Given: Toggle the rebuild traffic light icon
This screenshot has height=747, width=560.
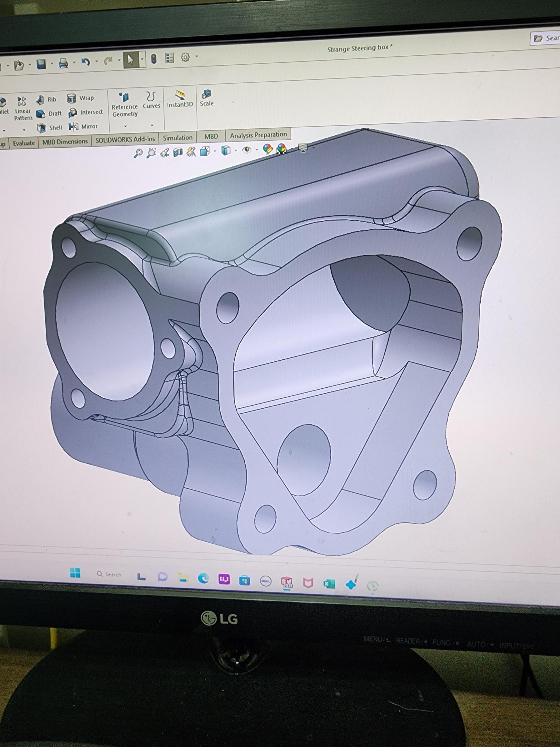Looking at the screenshot, I should click(x=154, y=59).
